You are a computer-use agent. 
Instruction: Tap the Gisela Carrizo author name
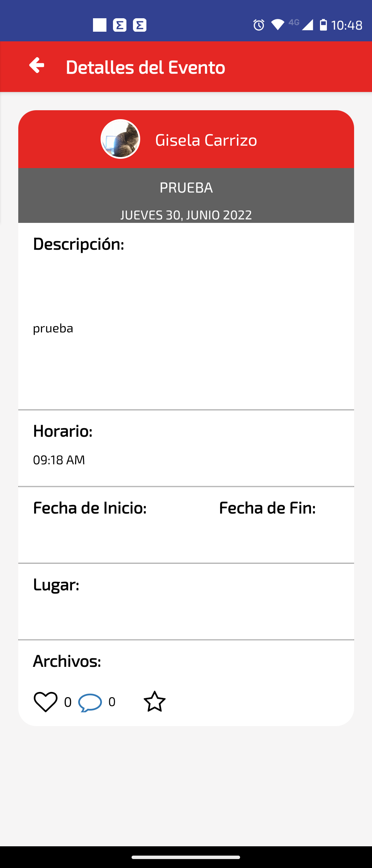point(206,140)
